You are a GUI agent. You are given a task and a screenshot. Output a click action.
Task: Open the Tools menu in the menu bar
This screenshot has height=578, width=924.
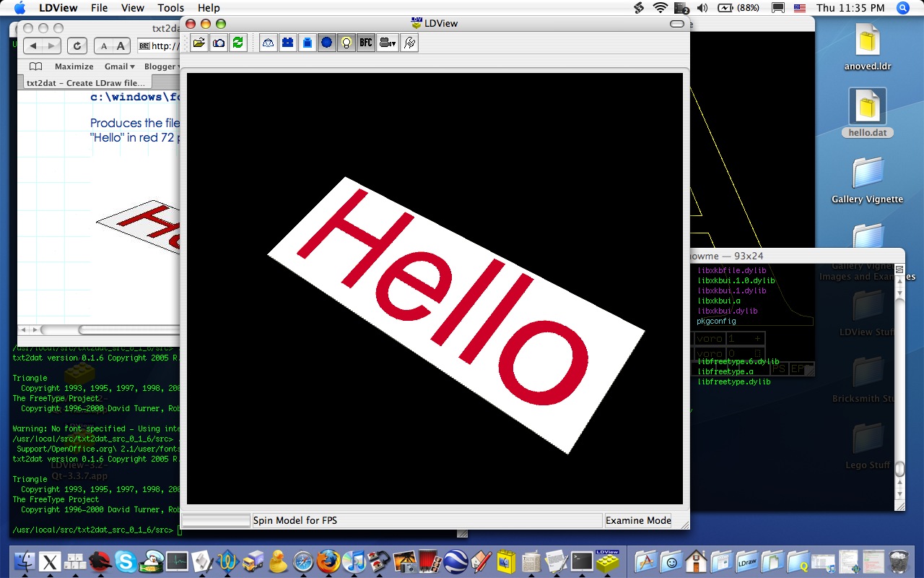[170, 8]
